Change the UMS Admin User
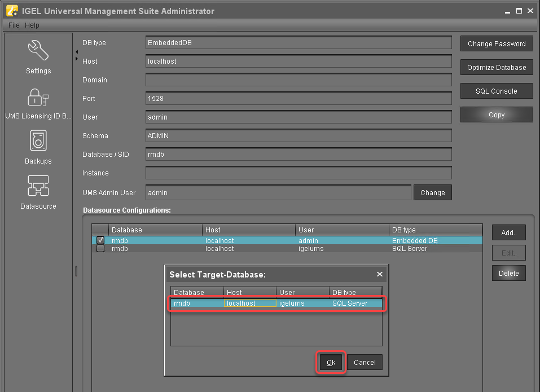The width and height of the screenshot is (540, 392). pyautogui.click(x=432, y=192)
